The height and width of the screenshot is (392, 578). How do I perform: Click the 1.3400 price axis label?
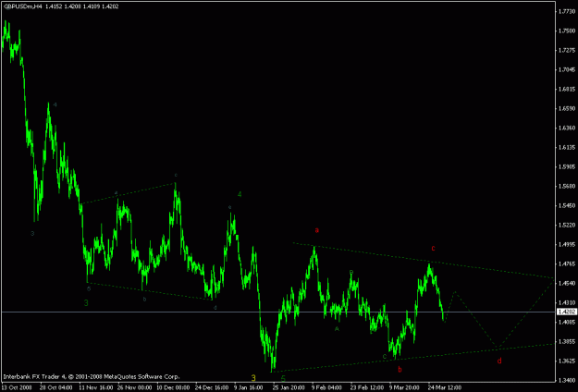point(566,380)
